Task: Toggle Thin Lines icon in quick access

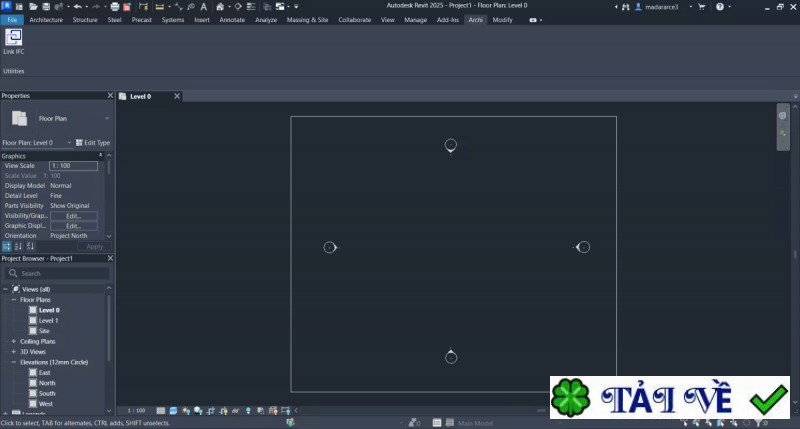Action: tap(251, 7)
